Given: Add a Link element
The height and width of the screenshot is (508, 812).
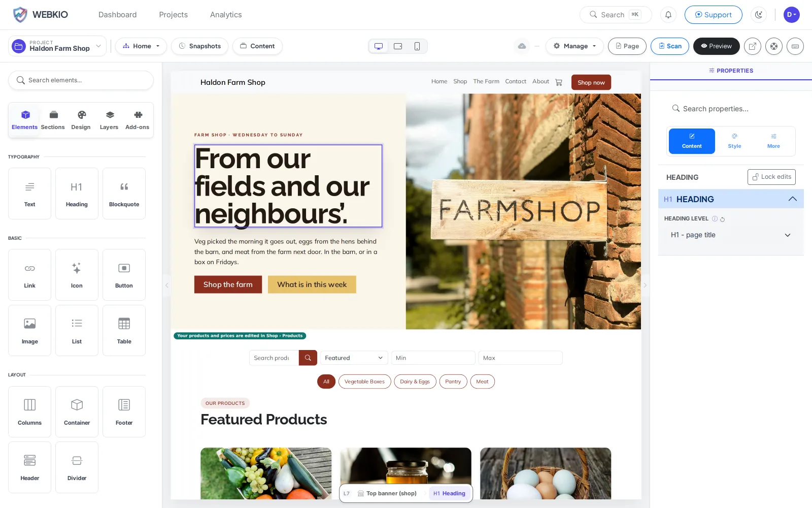Looking at the screenshot, I should (x=29, y=275).
